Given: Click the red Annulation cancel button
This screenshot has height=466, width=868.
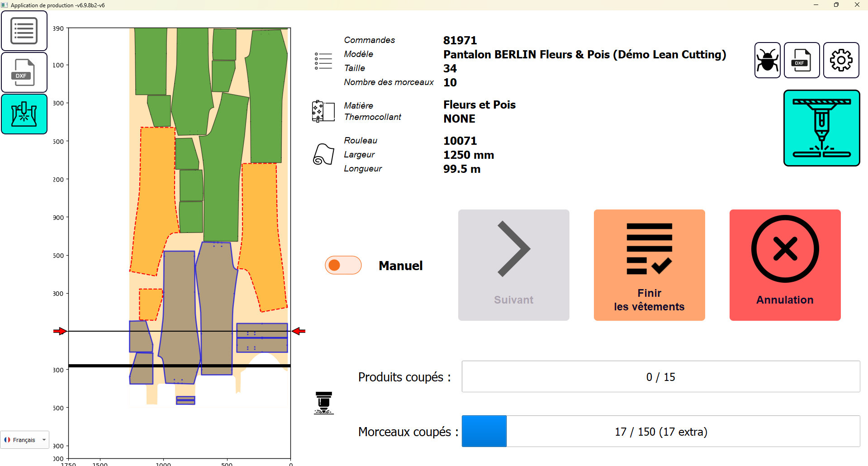Looking at the screenshot, I should click(x=785, y=265).
